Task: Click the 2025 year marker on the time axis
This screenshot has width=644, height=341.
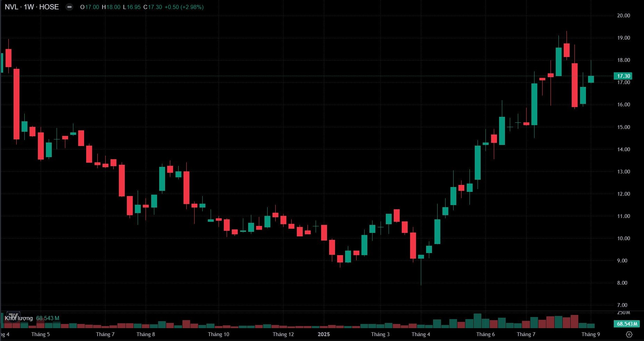Action: point(324,334)
